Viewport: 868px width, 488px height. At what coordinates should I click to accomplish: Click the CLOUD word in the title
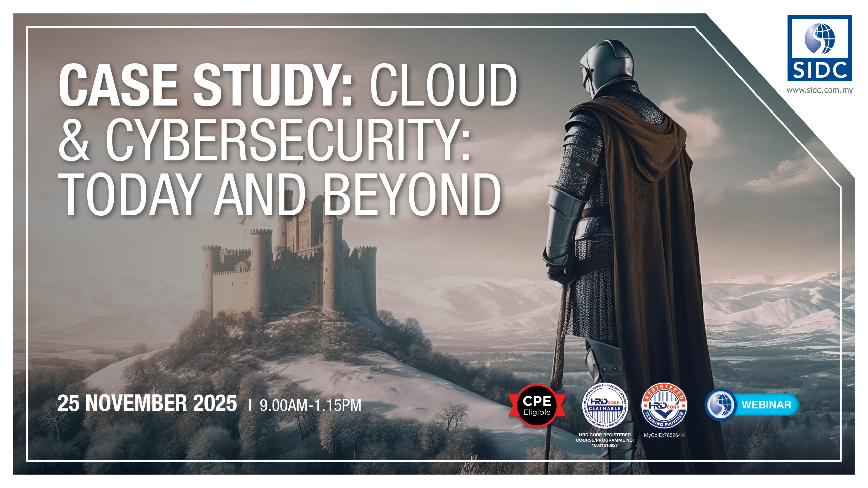(x=442, y=85)
